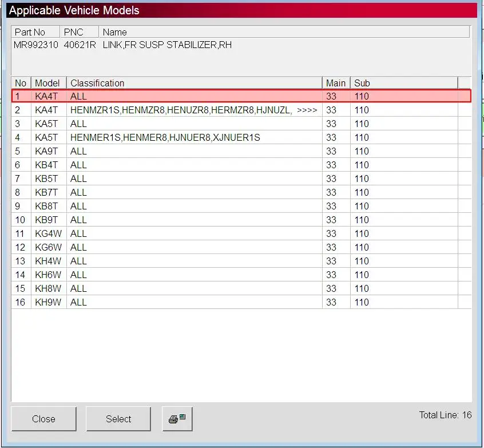Click the Select button
The height and width of the screenshot is (448, 484).
[118, 419]
